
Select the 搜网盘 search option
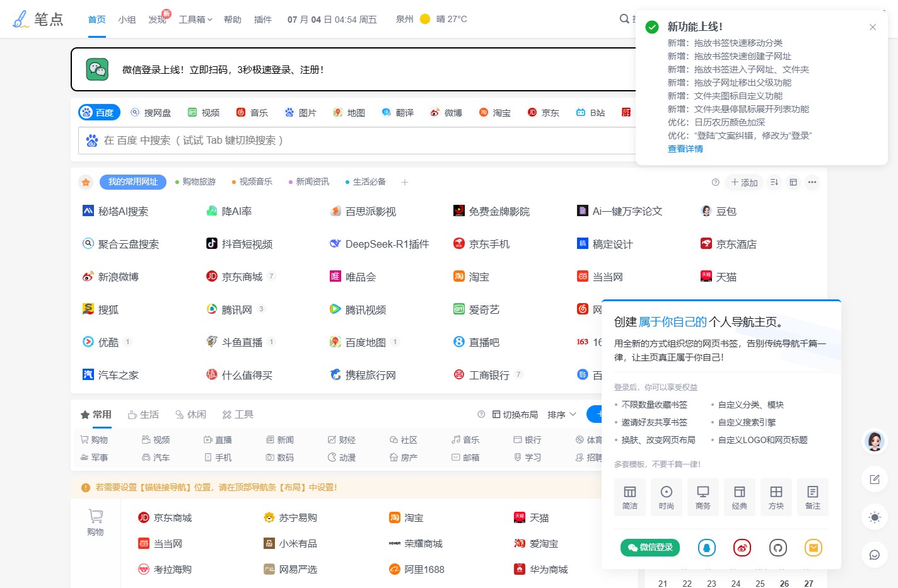[151, 112]
